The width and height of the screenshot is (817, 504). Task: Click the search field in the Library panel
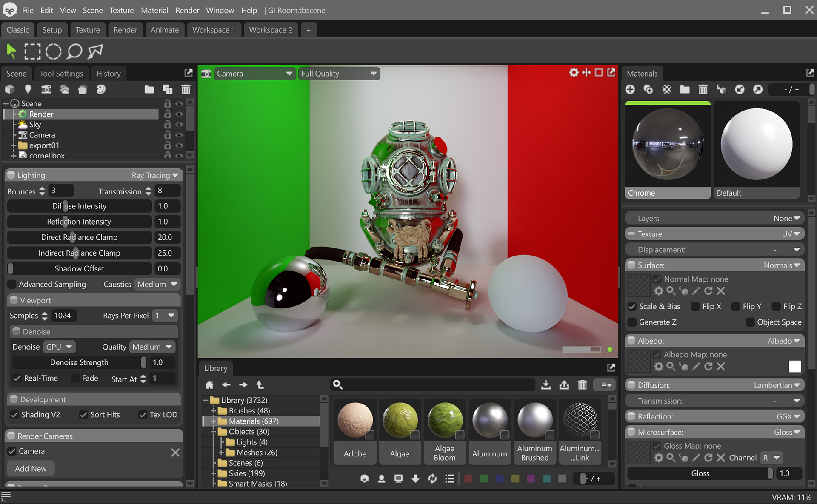coord(432,384)
